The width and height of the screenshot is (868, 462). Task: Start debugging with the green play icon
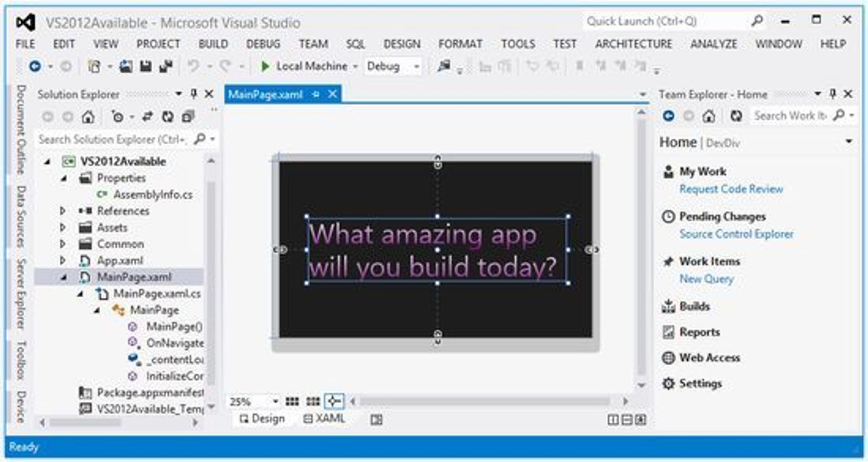point(264,66)
